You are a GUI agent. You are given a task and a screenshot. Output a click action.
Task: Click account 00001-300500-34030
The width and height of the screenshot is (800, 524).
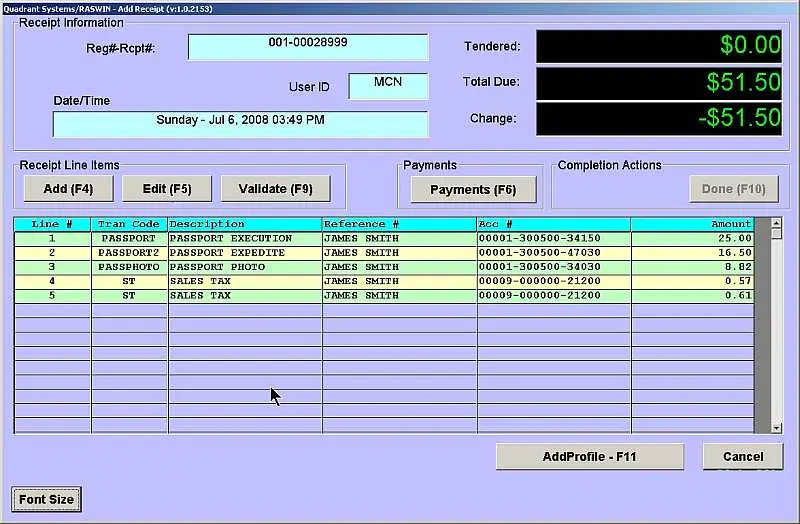click(554, 267)
